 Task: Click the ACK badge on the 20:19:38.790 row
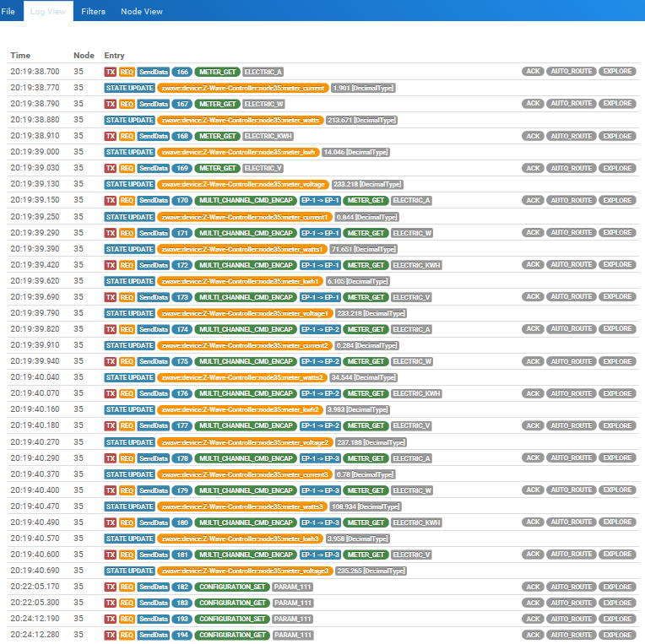click(533, 104)
